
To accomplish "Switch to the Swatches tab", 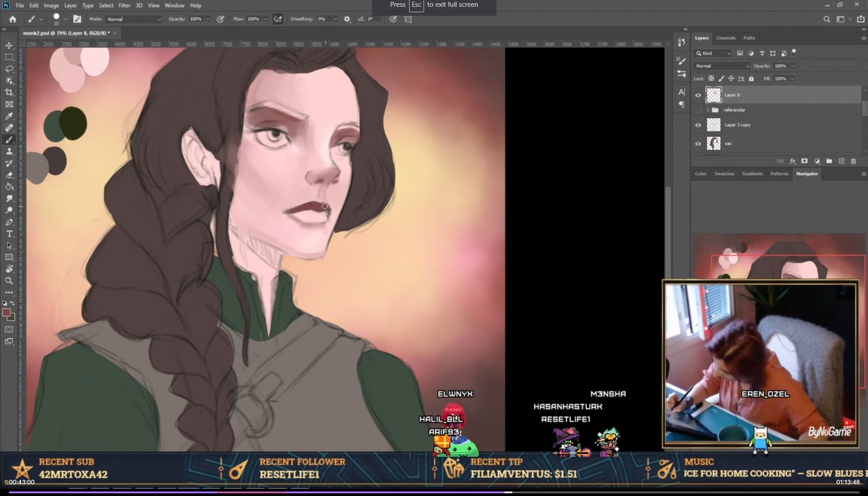I will 724,174.
